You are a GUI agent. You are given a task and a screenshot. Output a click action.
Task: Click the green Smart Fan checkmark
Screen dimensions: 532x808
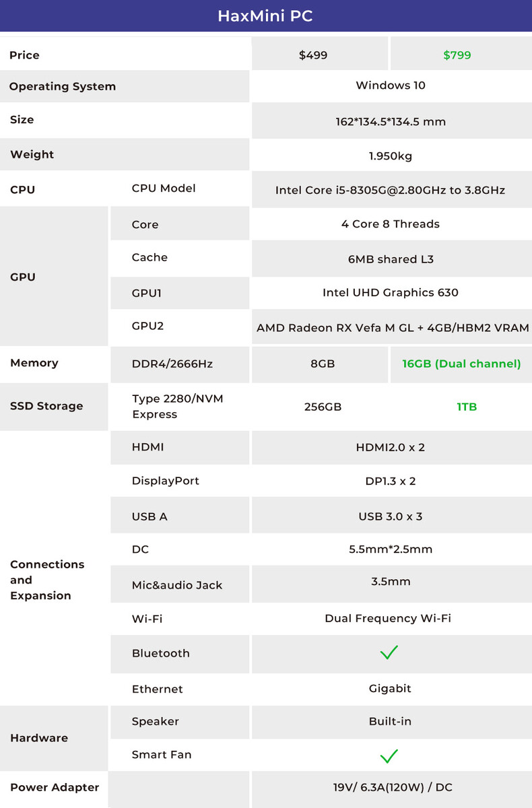click(389, 755)
